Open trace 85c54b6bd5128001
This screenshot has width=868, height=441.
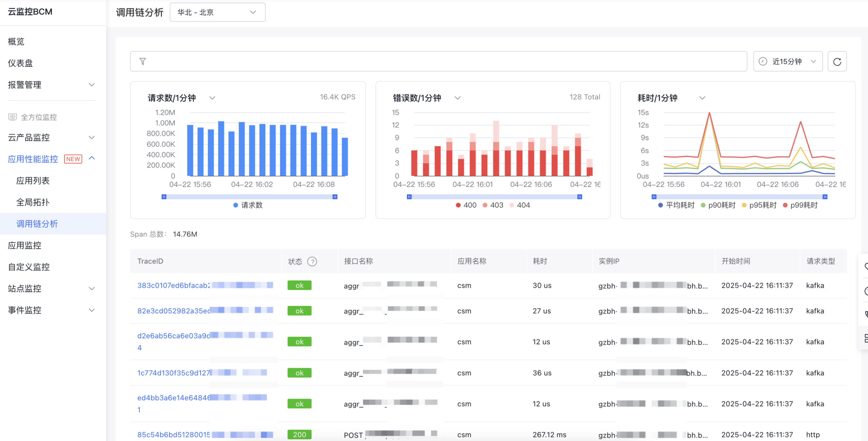[x=174, y=435]
